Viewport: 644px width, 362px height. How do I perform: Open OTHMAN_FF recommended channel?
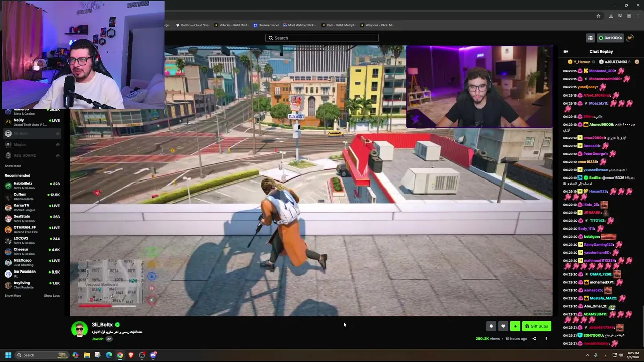pyautogui.click(x=32, y=229)
